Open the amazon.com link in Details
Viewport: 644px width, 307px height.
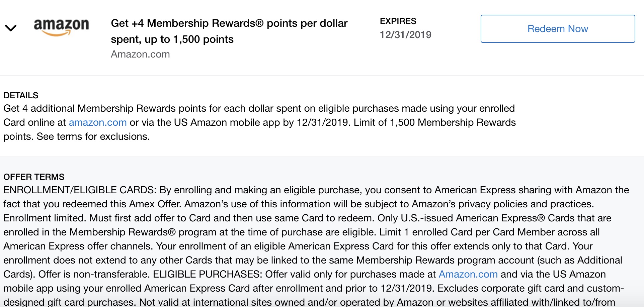click(98, 122)
